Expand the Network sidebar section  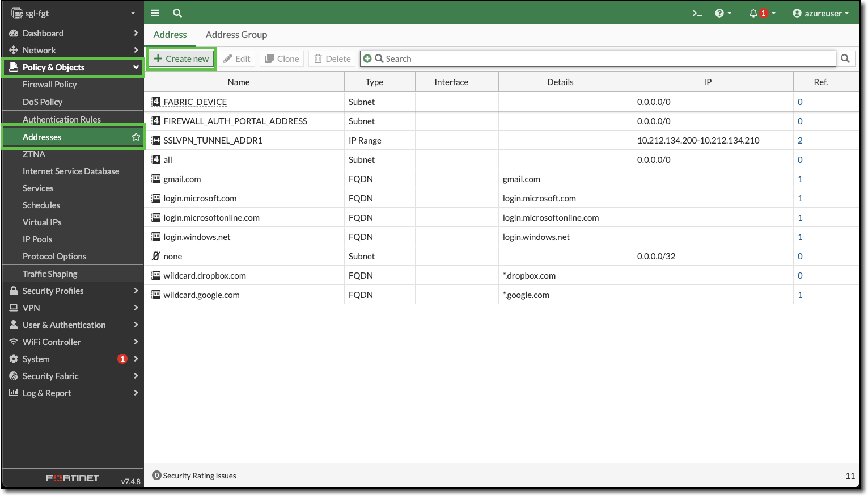(x=40, y=50)
